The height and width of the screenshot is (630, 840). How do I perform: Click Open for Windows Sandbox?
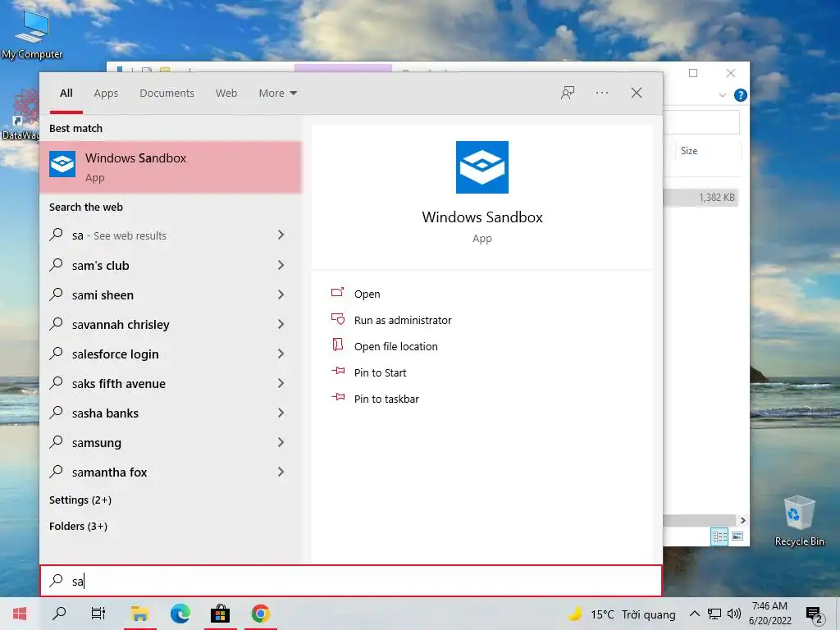click(367, 294)
